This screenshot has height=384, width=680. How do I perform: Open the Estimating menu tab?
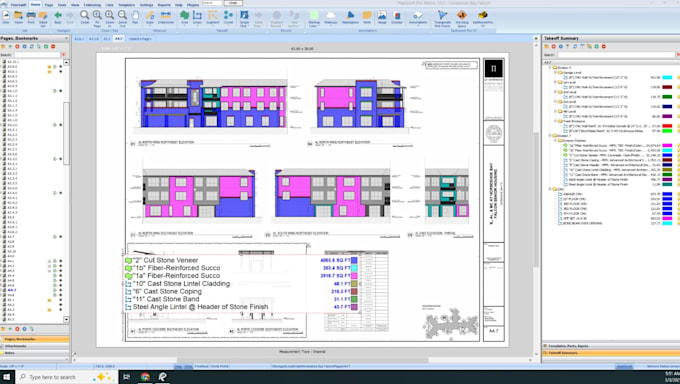pyautogui.click(x=92, y=5)
